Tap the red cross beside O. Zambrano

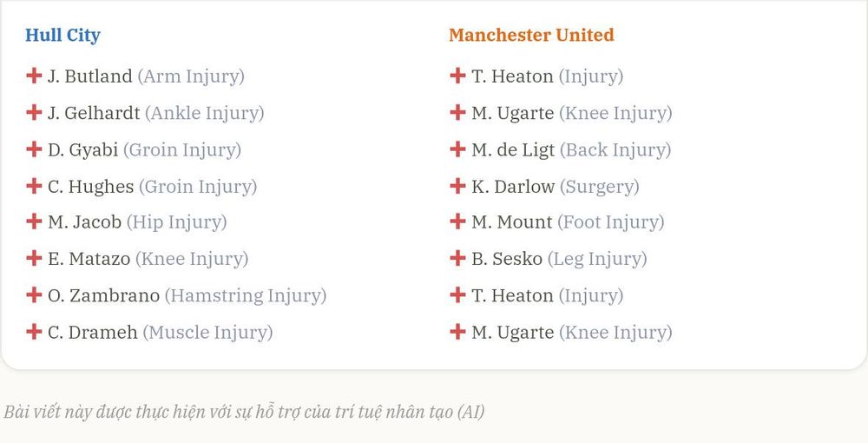(34, 294)
